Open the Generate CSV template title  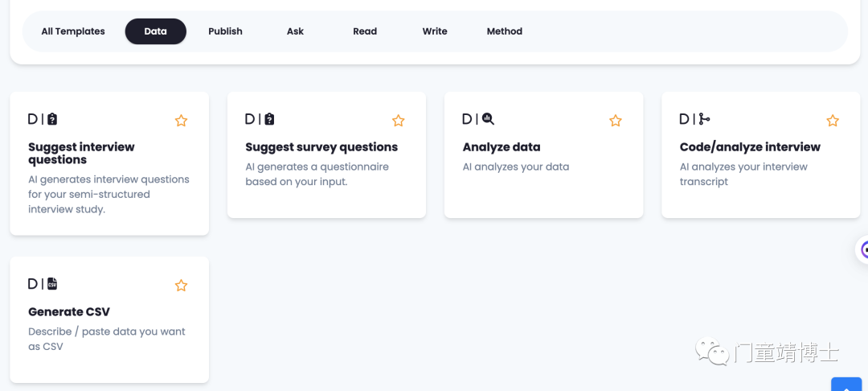(69, 312)
